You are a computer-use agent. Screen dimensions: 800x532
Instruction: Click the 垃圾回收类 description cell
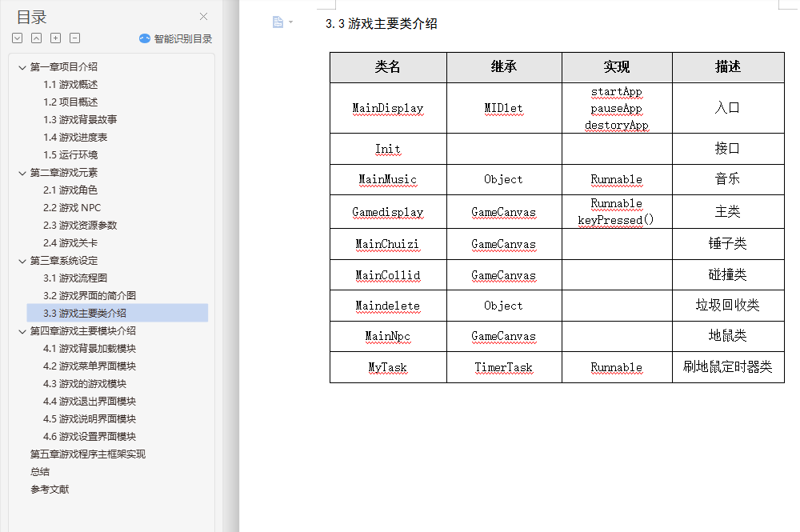point(728,306)
